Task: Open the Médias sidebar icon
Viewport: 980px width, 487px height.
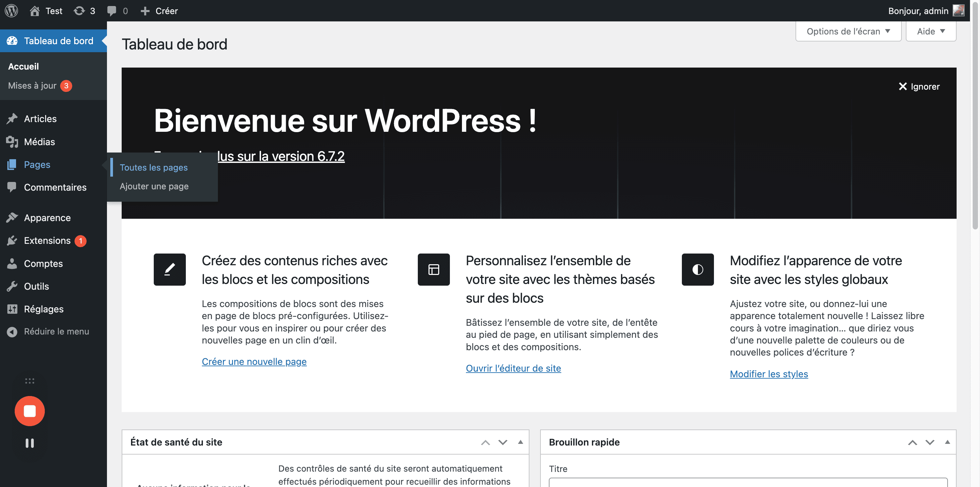Action: 12,141
